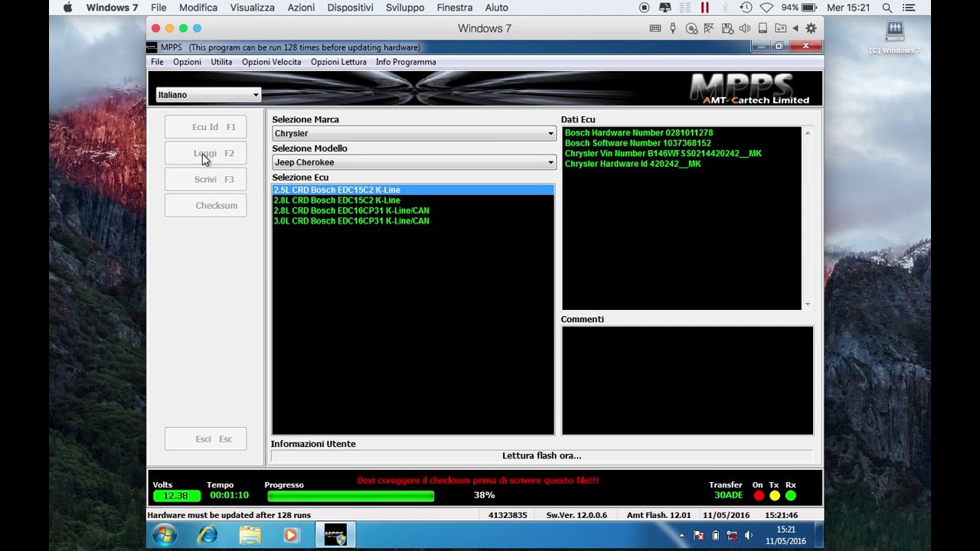Open VM configuration gear icon
This screenshot has width=980, height=551.
[811, 28]
